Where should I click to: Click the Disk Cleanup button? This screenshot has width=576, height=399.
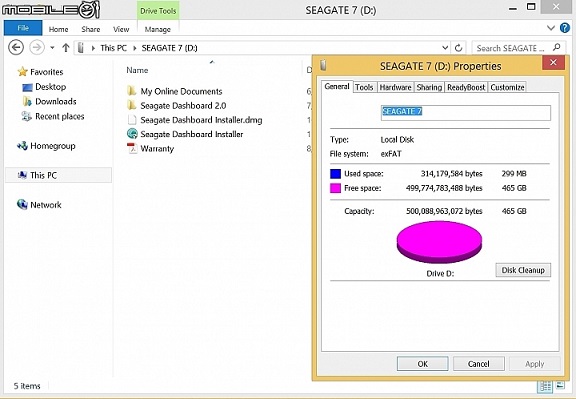(x=523, y=270)
